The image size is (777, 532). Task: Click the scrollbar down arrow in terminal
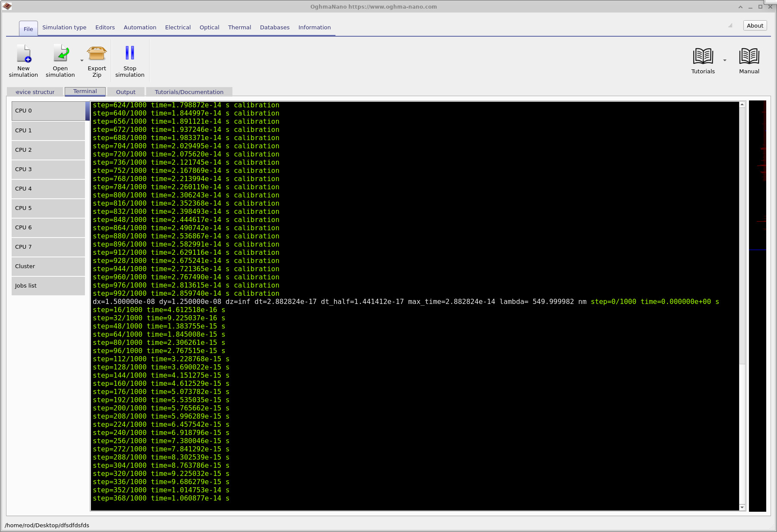(742, 507)
